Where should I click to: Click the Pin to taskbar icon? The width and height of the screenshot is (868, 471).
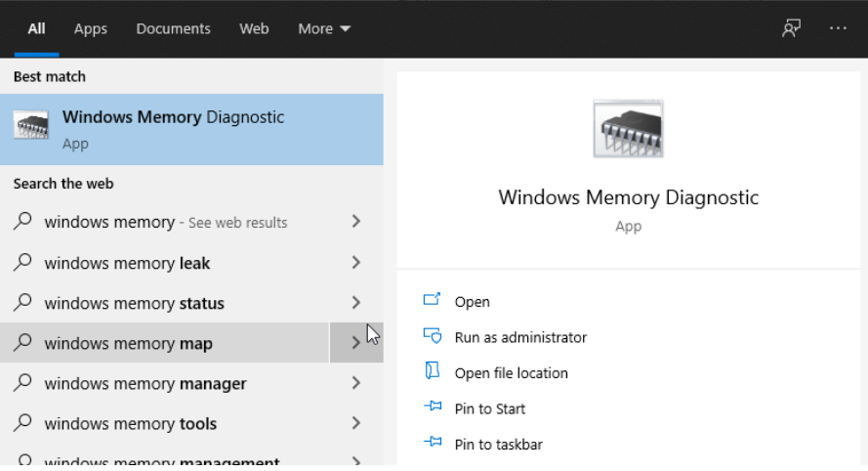click(433, 443)
